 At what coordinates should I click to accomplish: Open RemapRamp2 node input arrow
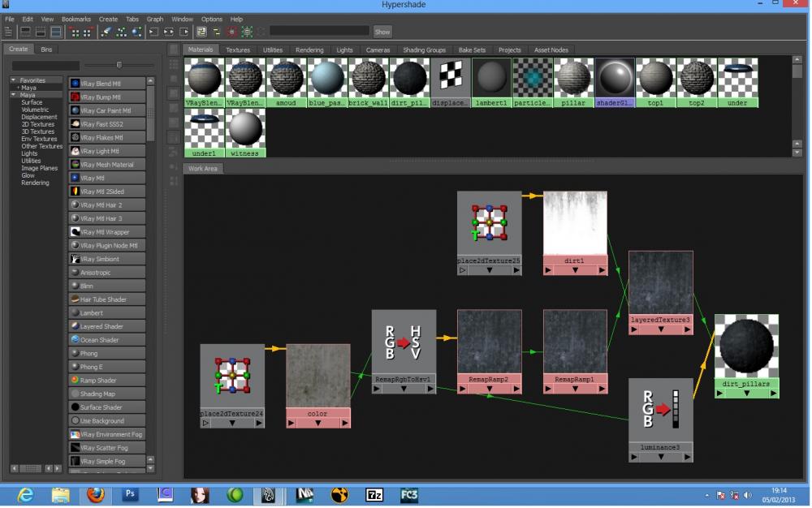[x=463, y=389]
